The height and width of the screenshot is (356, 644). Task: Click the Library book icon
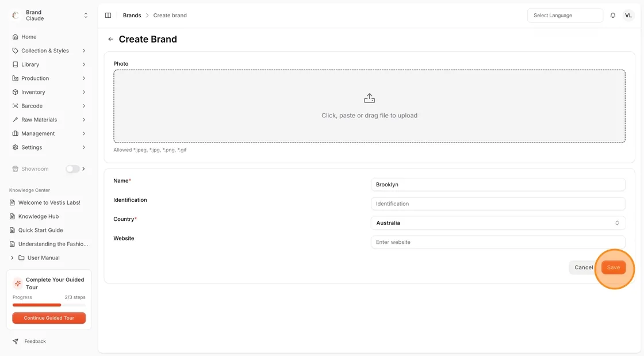tap(15, 64)
